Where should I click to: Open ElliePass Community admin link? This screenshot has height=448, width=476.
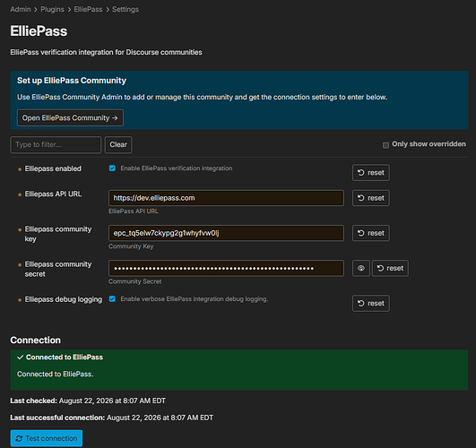pos(70,117)
